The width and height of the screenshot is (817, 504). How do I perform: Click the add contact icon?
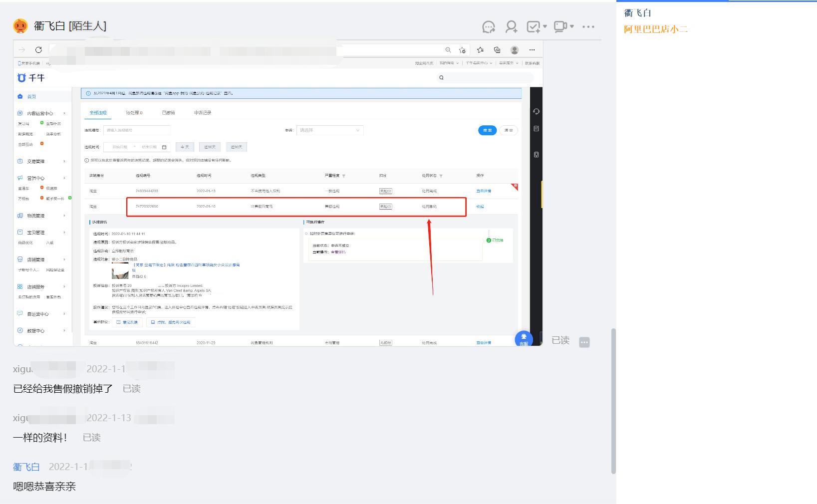point(511,27)
